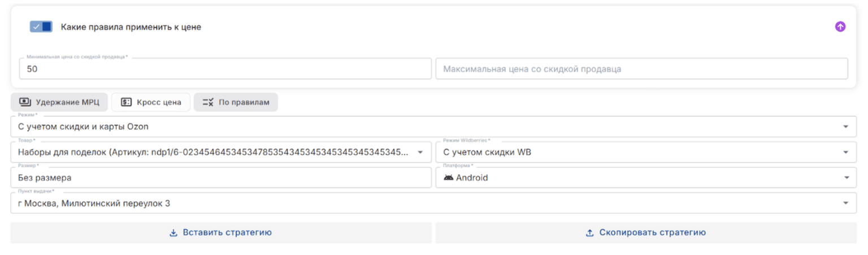
Task: Click the Пункт выдачи dropdown arrow
Action: pos(846,203)
